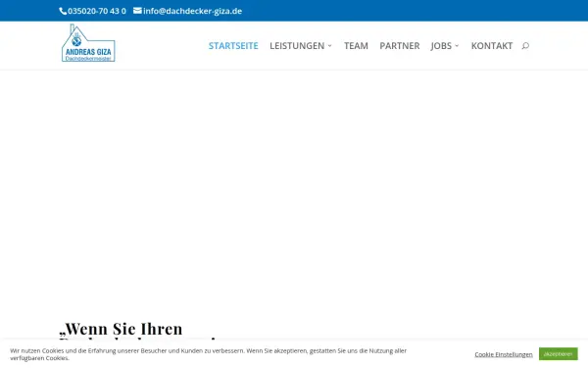Click the heading "Wenn Sie Ihren"
588x368 pixels.
(122, 329)
